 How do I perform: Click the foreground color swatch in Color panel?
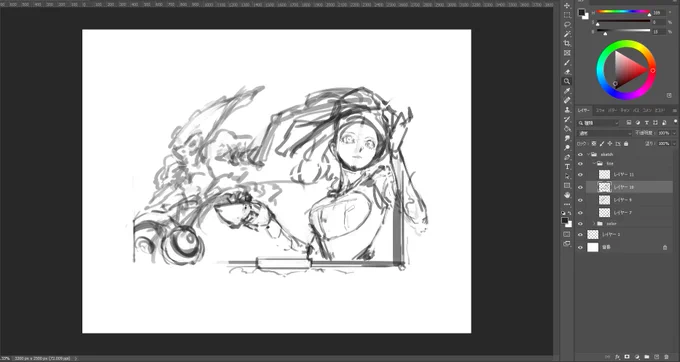point(582,13)
